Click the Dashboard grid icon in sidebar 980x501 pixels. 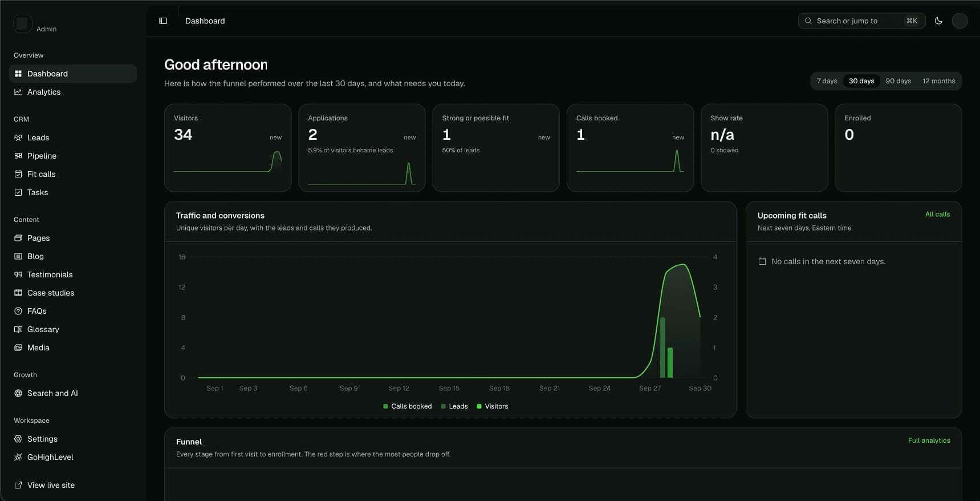click(x=18, y=74)
